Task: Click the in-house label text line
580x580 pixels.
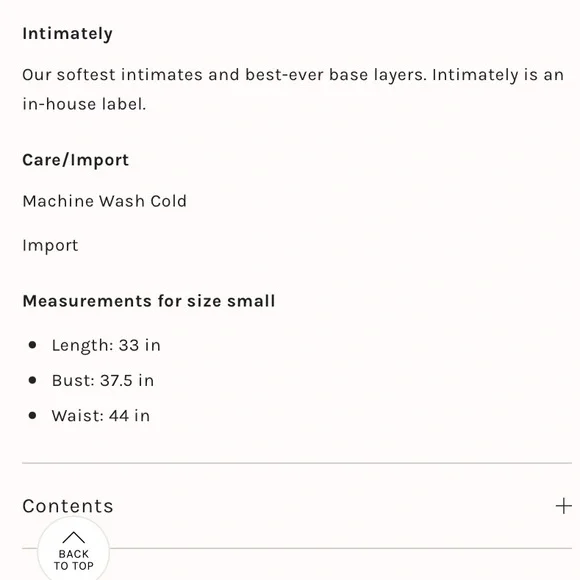Action: [x=84, y=104]
